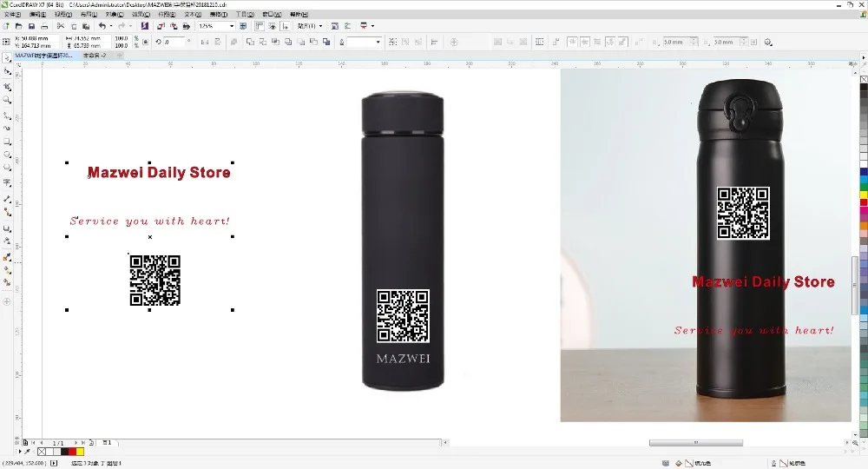Click the Mazwei Daily Store red text on canvas

click(159, 173)
